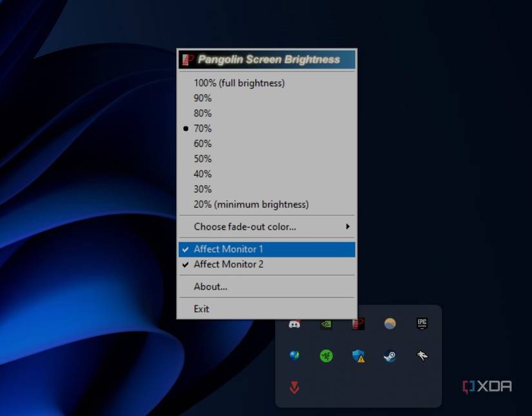
Task: Set brightness to 50%
Action: click(x=267, y=159)
